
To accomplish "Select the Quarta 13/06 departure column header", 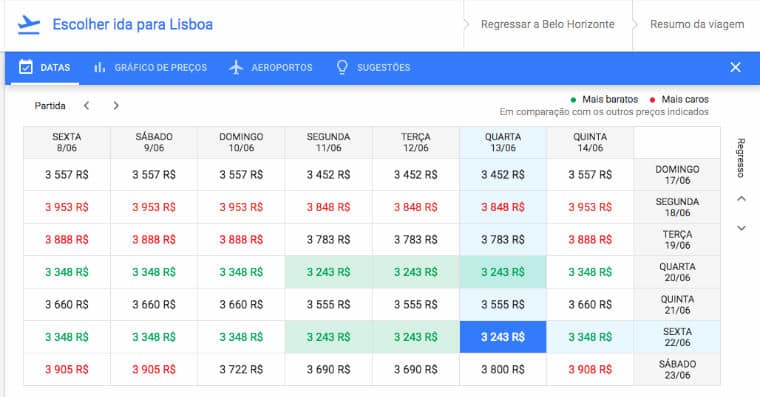I will click(503, 143).
